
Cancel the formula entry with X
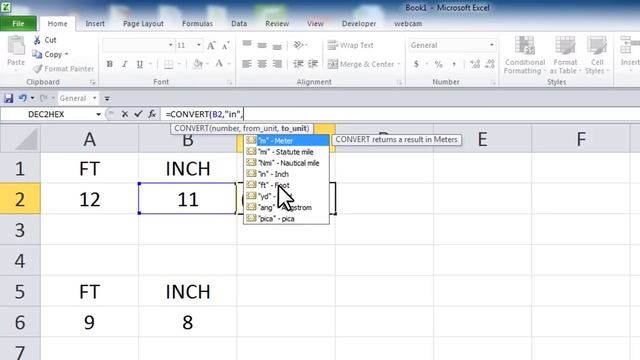tap(125, 114)
